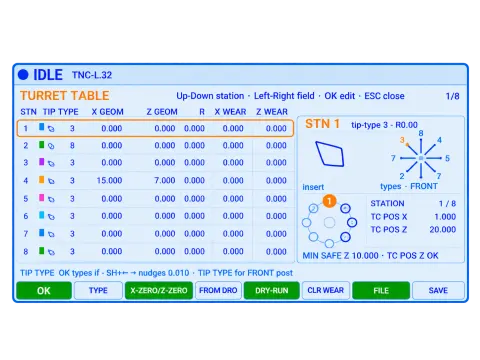
Task: Click the green color swatch of station 8
Action: pyautogui.click(x=42, y=250)
